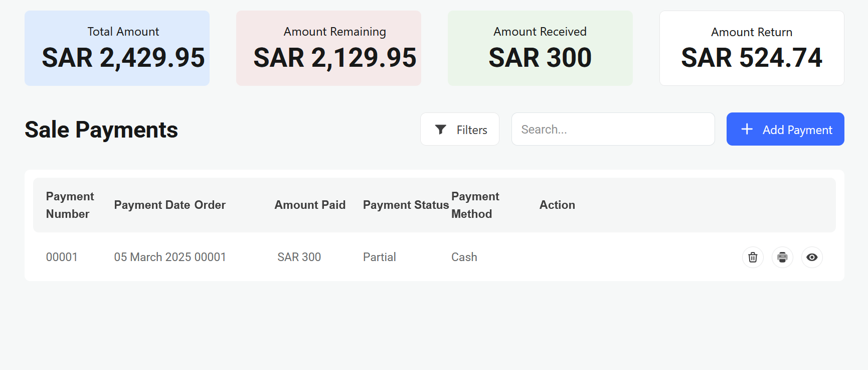Click the print icon for payment 00001
The height and width of the screenshot is (370, 868).
coord(782,258)
